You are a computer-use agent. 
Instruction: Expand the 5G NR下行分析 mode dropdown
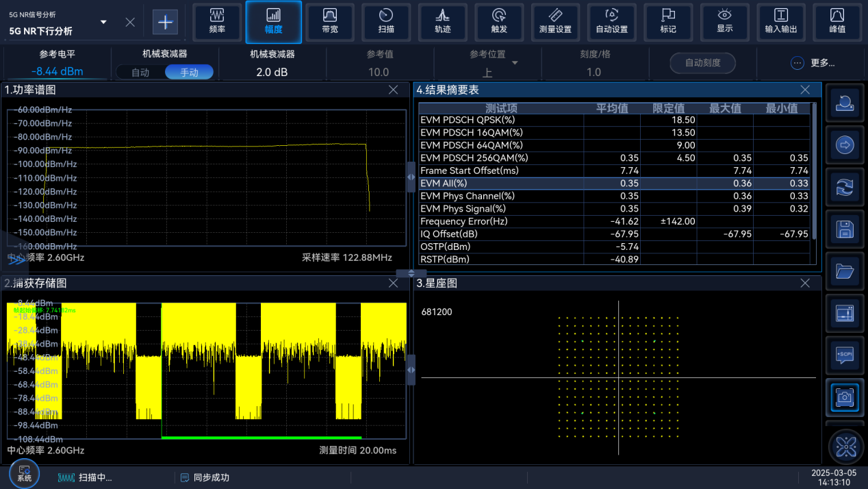(103, 22)
